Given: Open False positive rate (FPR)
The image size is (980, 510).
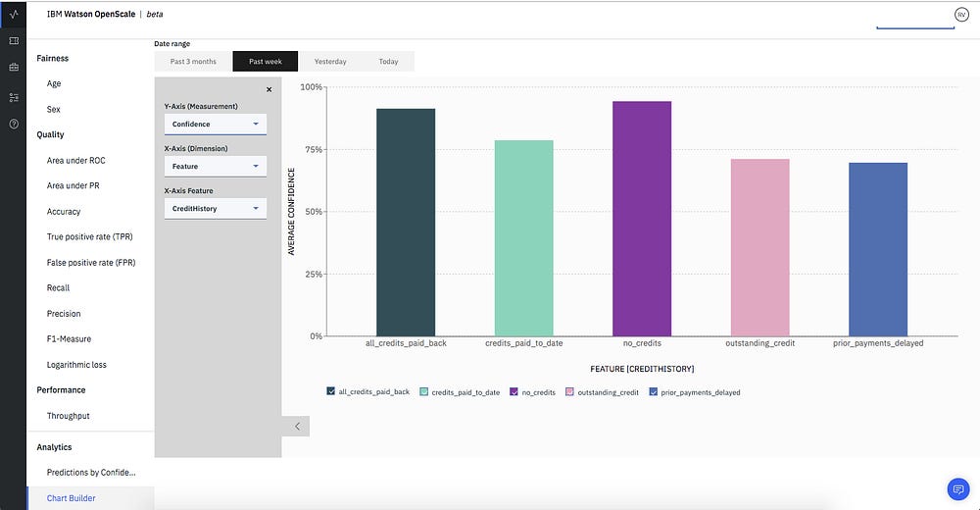Looking at the screenshot, I should coord(90,262).
